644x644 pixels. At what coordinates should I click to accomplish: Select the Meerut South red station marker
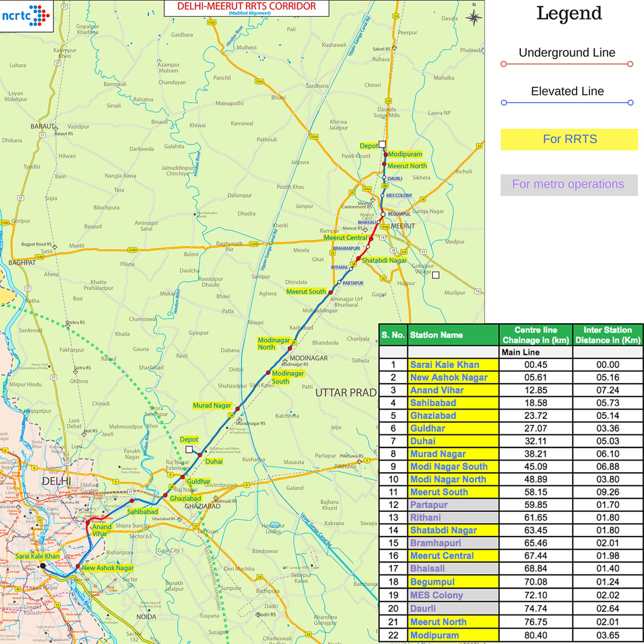point(331,291)
